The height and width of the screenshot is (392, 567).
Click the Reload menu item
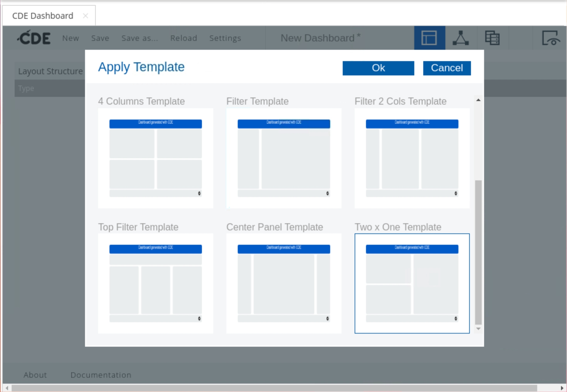(x=183, y=38)
